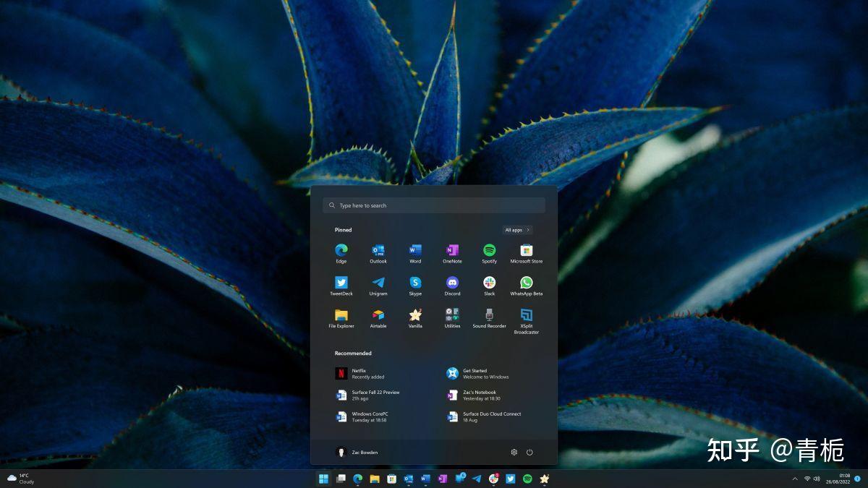Click the 'Type here to search' box
The width and height of the screenshot is (868, 488).
[x=434, y=205]
